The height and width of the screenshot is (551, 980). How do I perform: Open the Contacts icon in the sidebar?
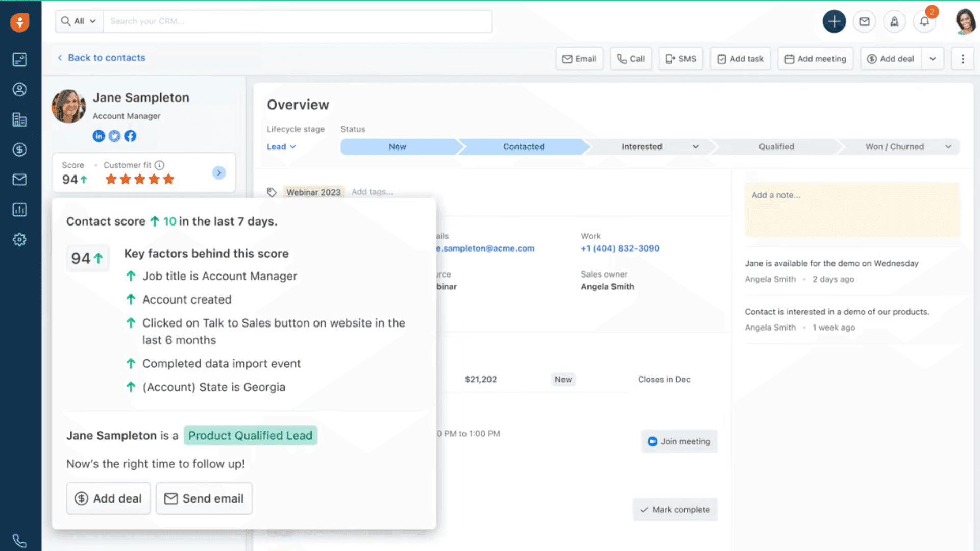[19, 90]
